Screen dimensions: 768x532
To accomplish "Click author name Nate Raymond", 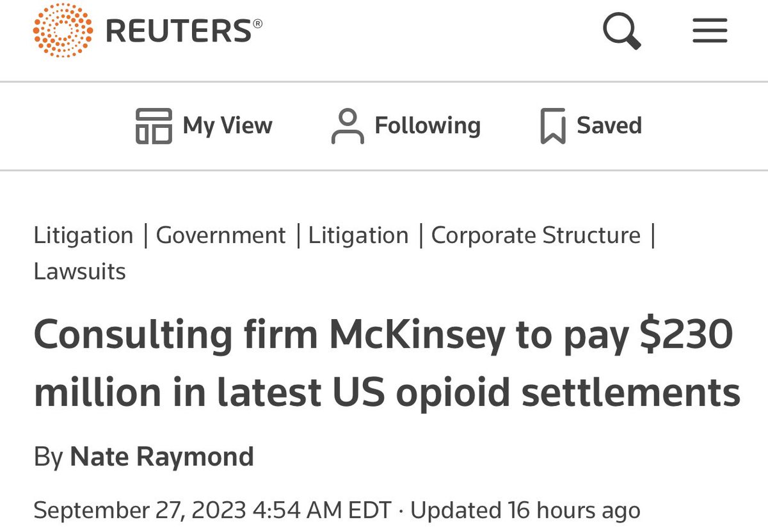I will click(161, 457).
